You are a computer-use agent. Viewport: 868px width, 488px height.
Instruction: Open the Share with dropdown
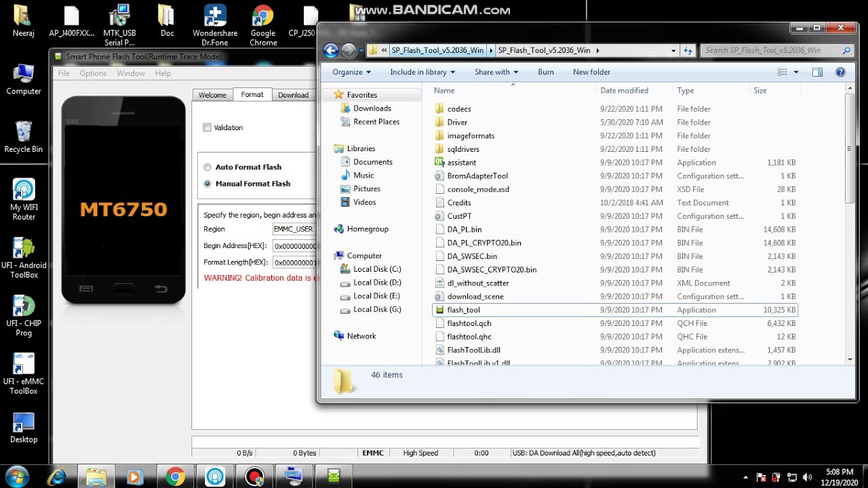coord(496,72)
